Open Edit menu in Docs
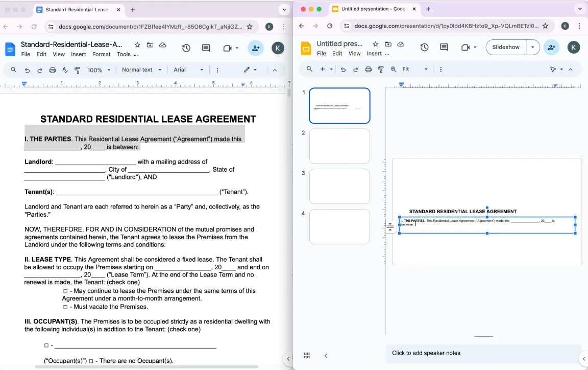The width and height of the screenshot is (588, 370). [41, 54]
